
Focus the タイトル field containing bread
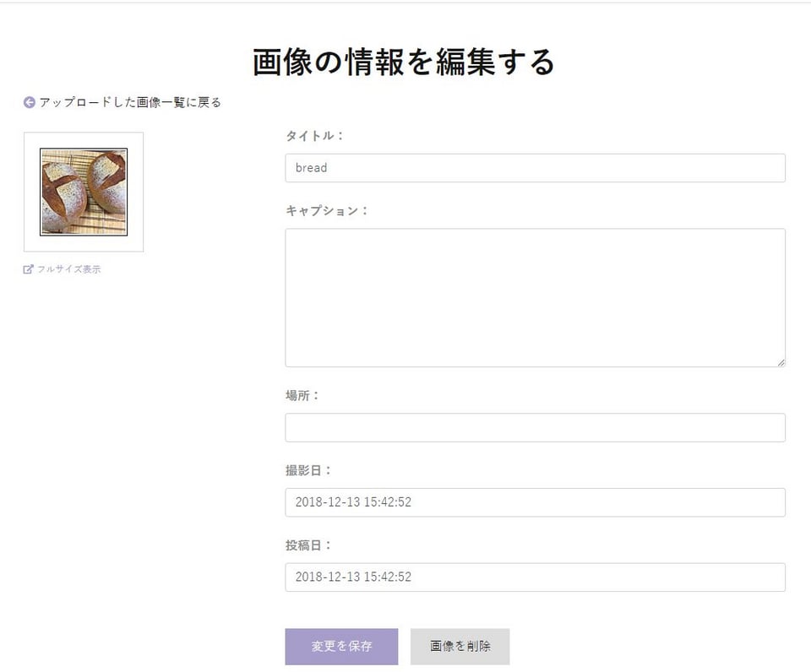click(535, 168)
